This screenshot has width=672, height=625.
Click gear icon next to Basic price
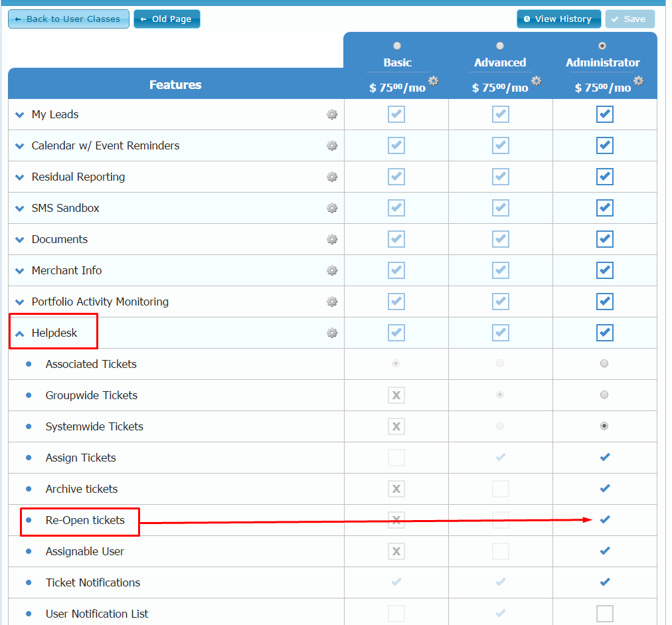click(x=434, y=81)
